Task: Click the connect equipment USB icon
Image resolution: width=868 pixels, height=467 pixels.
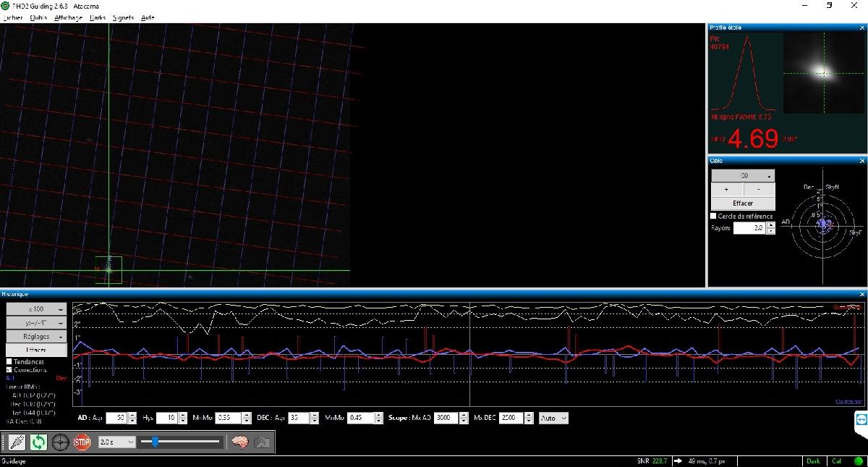Action: [x=17, y=442]
